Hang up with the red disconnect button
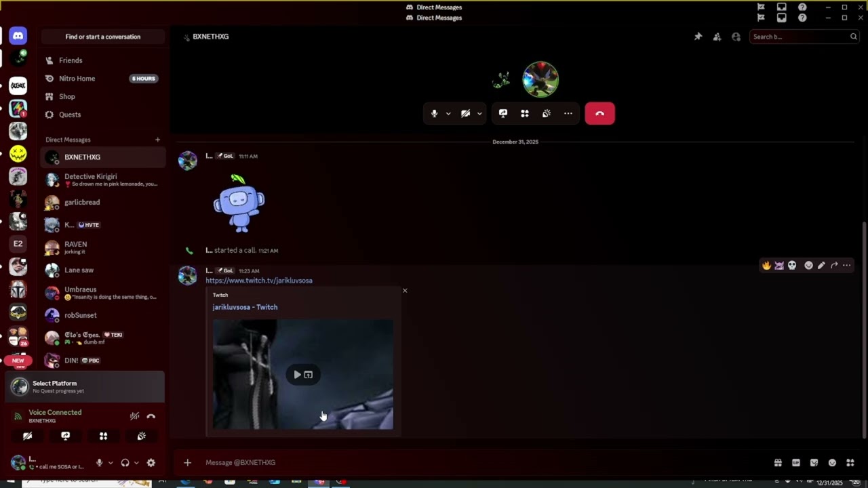This screenshot has height=488, width=868. pyautogui.click(x=599, y=113)
